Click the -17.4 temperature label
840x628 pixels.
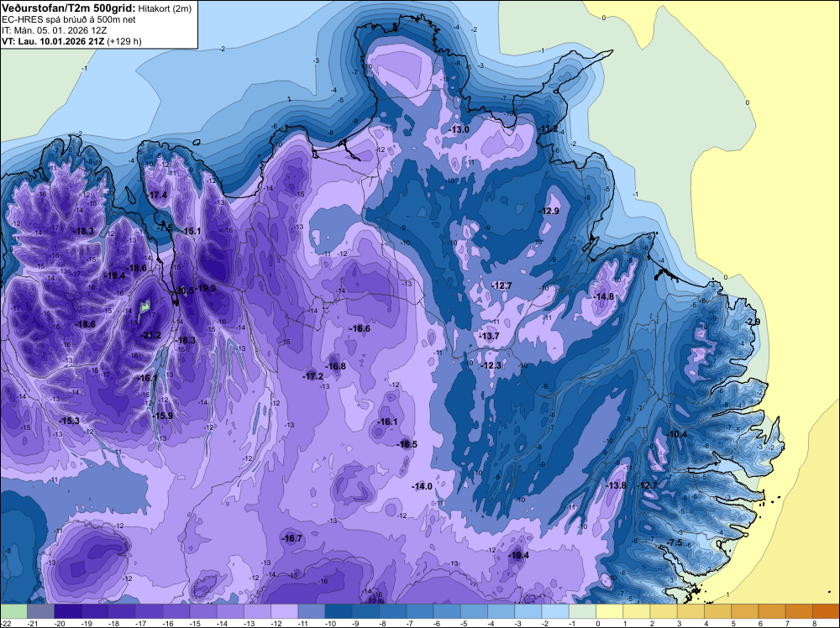pyautogui.click(x=158, y=195)
